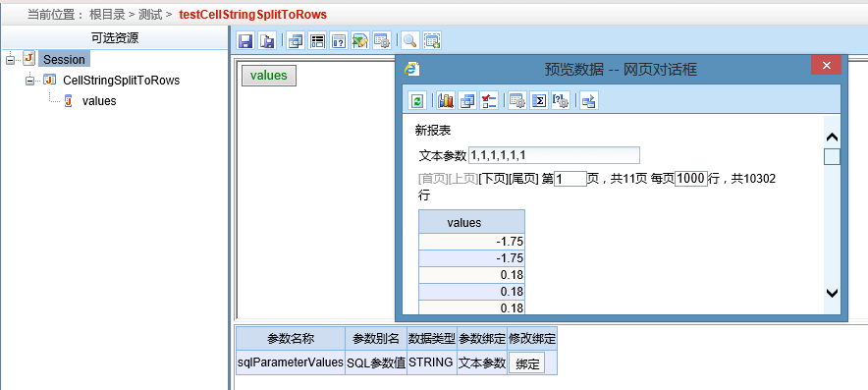The height and width of the screenshot is (390, 868).
Task: Collapse the CellStringSplitToRows node
Action: tap(29, 81)
